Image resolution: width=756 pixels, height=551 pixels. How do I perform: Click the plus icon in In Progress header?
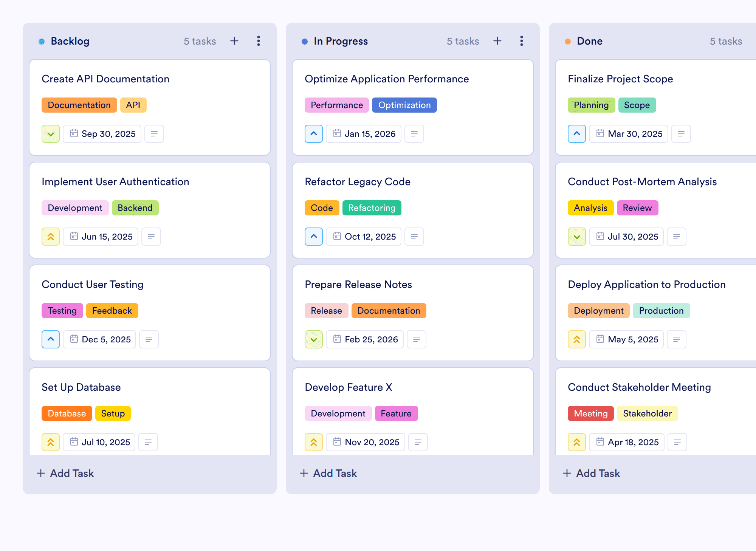point(497,41)
